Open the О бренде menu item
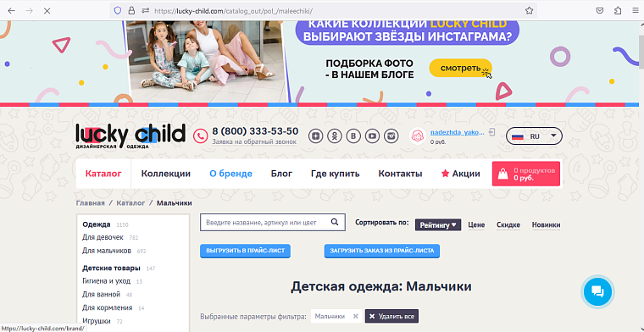644x332 pixels. coord(230,174)
